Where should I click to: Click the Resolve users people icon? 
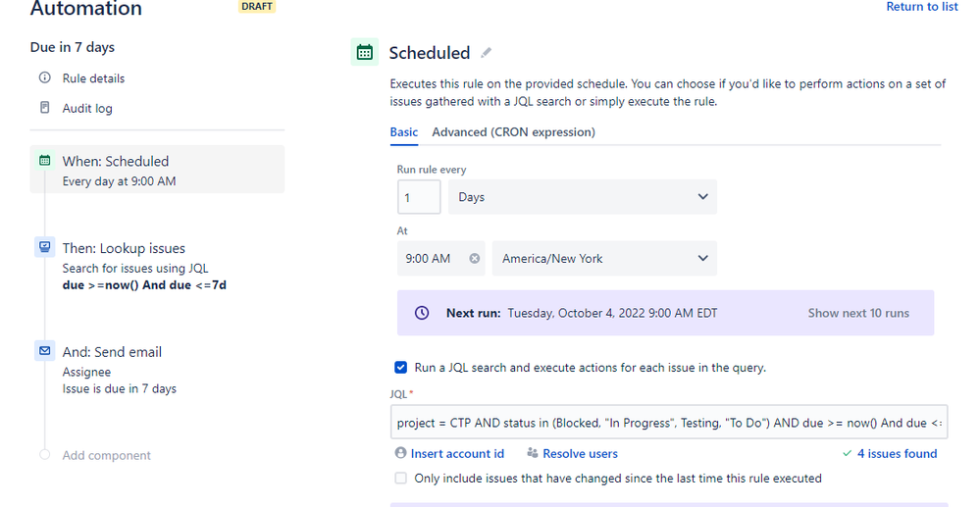click(533, 453)
